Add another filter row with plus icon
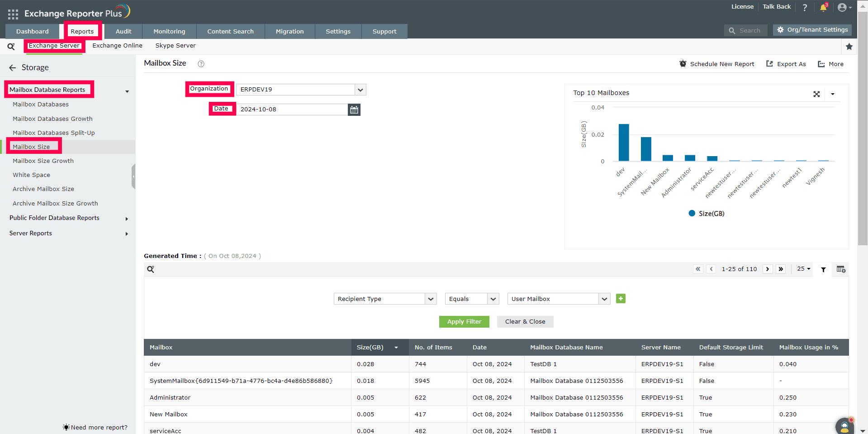The width and height of the screenshot is (868, 434). point(621,299)
